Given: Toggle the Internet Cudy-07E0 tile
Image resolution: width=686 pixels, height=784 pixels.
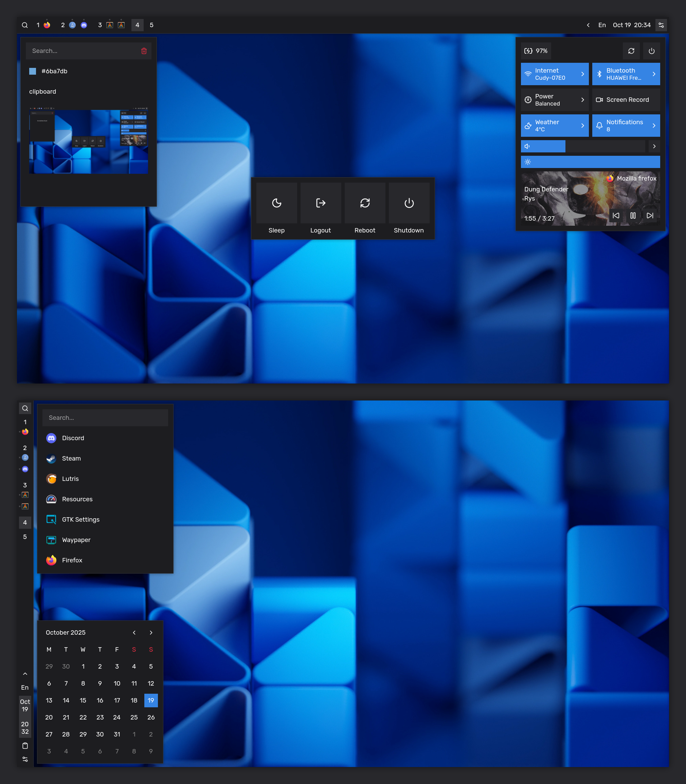Looking at the screenshot, I should [555, 74].
